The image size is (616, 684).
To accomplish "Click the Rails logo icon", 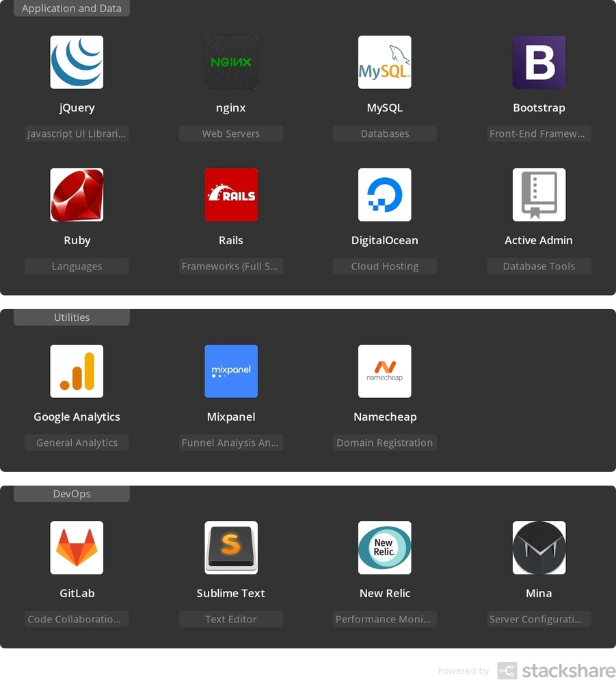I will tap(231, 195).
